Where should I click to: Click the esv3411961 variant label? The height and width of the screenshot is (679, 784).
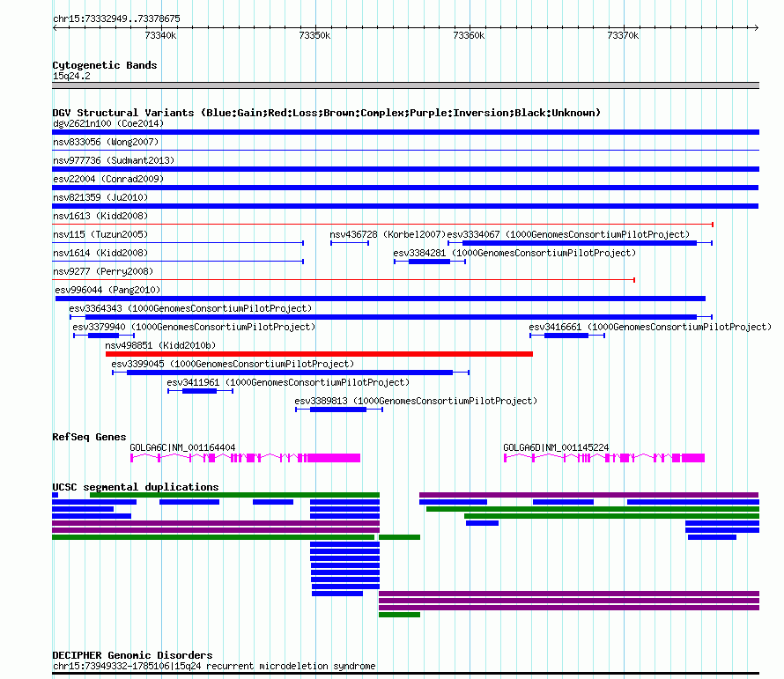(288, 382)
